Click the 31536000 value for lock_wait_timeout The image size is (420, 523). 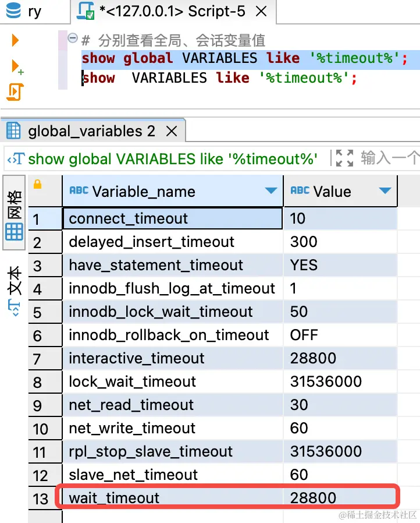click(x=340, y=382)
